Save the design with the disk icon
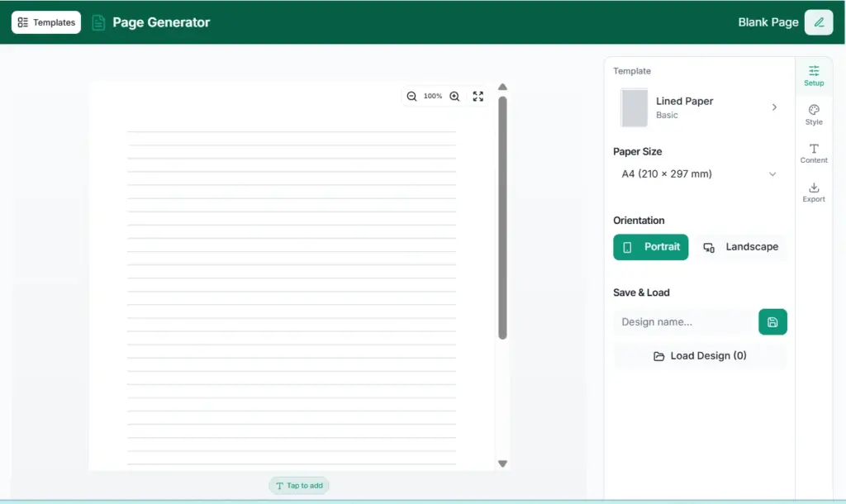Image resolution: width=846 pixels, height=504 pixels. [x=772, y=321]
